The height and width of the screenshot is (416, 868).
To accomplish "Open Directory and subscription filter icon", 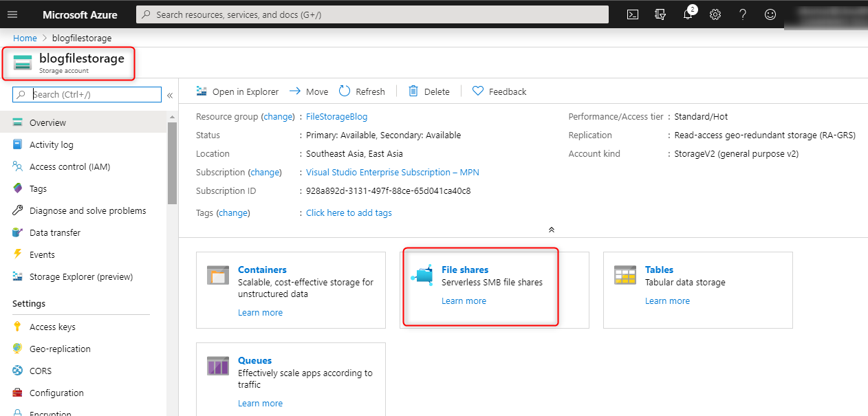I will [x=660, y=14].
